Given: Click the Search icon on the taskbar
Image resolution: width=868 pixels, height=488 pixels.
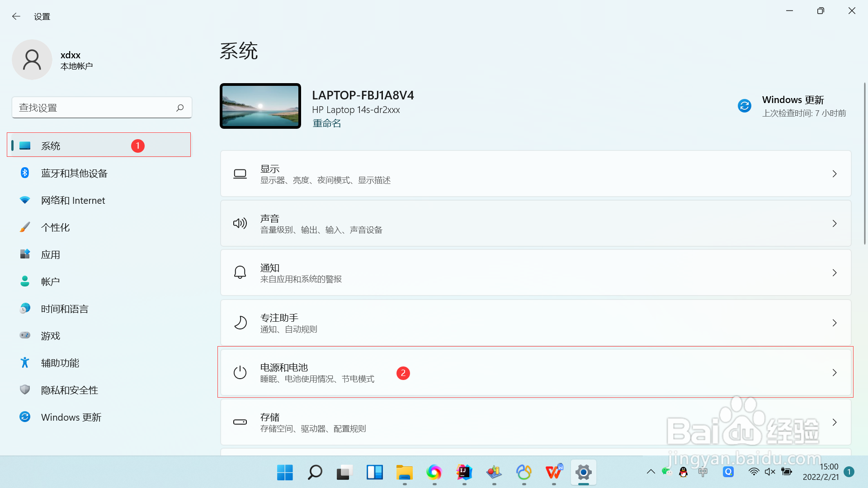Looking at the screenshot, I should [x=314, y=473].
